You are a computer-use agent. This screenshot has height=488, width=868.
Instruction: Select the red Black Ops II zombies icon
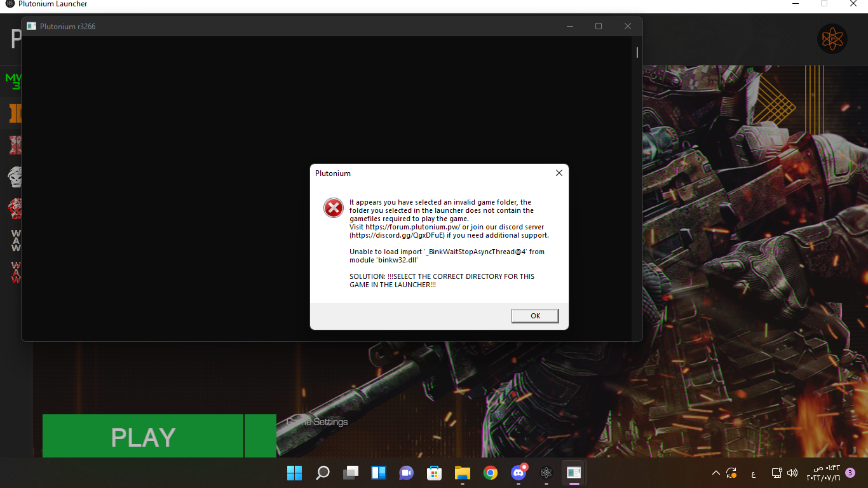click(x=15, y=145)
